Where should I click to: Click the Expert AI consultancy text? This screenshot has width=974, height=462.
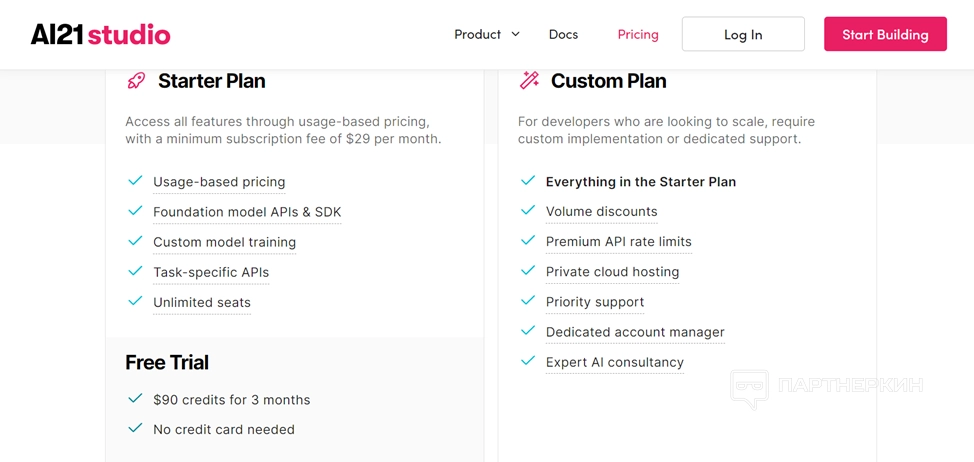(x=614, y=362)
